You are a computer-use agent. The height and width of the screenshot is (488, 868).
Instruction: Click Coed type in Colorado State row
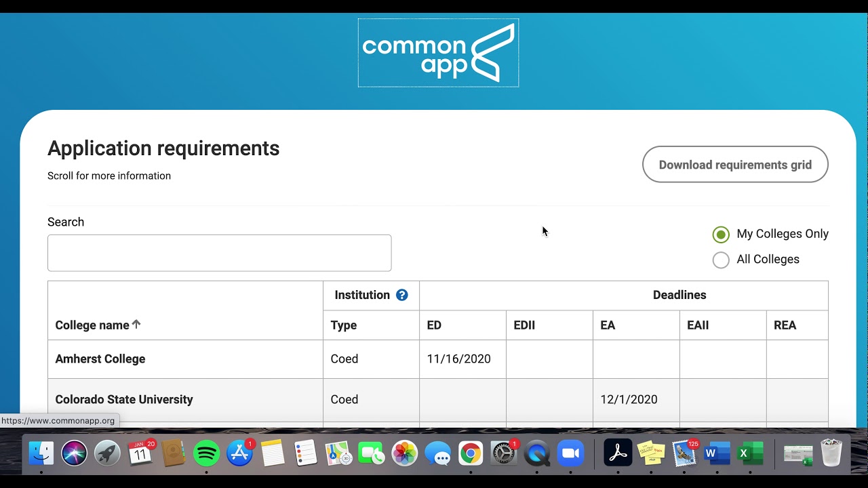(344, 399)
